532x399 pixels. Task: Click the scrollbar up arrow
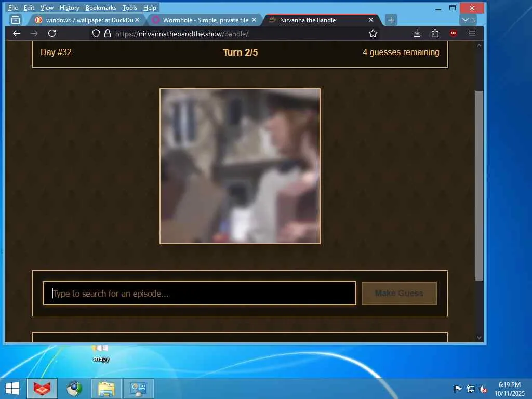click(479, 45)
